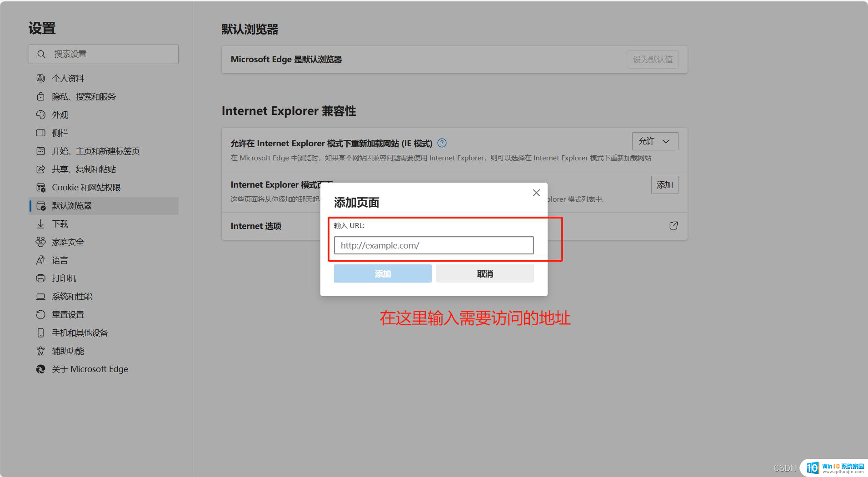
Task: Focus the URL input http://example.com/
Action: click(434, 245)
